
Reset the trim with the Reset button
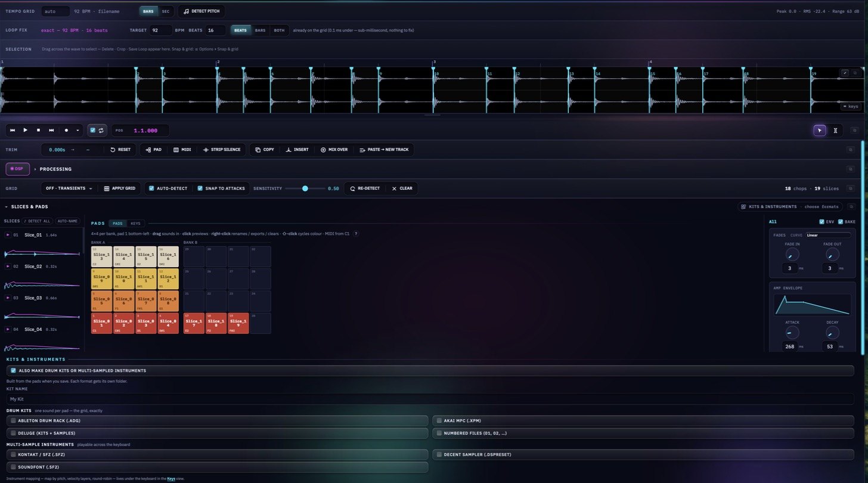(120, 150)
